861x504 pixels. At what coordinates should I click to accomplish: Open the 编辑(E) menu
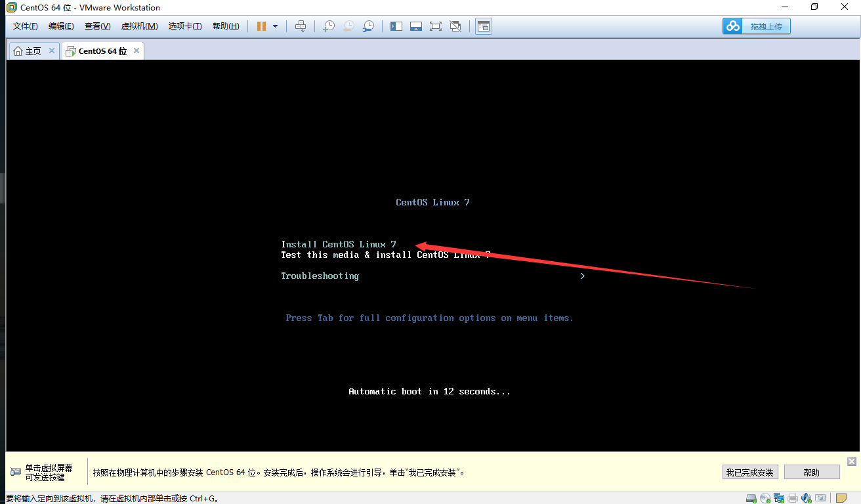click(61, 26)
